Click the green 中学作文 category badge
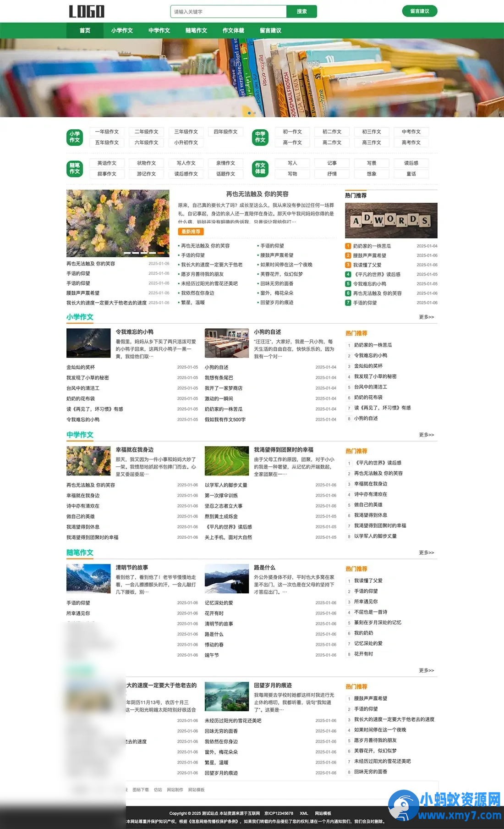The image size is (504, 829). point(260,137)
